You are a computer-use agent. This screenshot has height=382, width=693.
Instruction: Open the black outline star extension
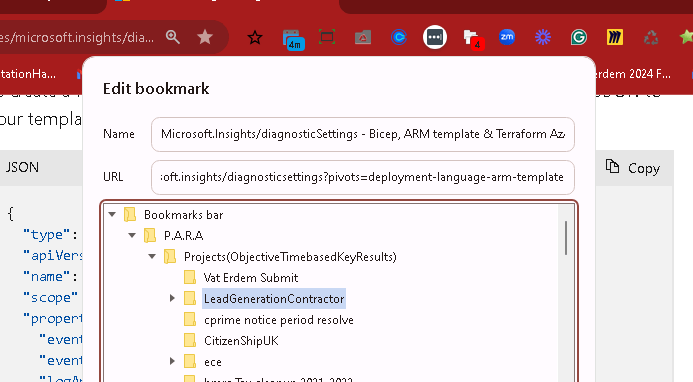click(x=255, y=38)
